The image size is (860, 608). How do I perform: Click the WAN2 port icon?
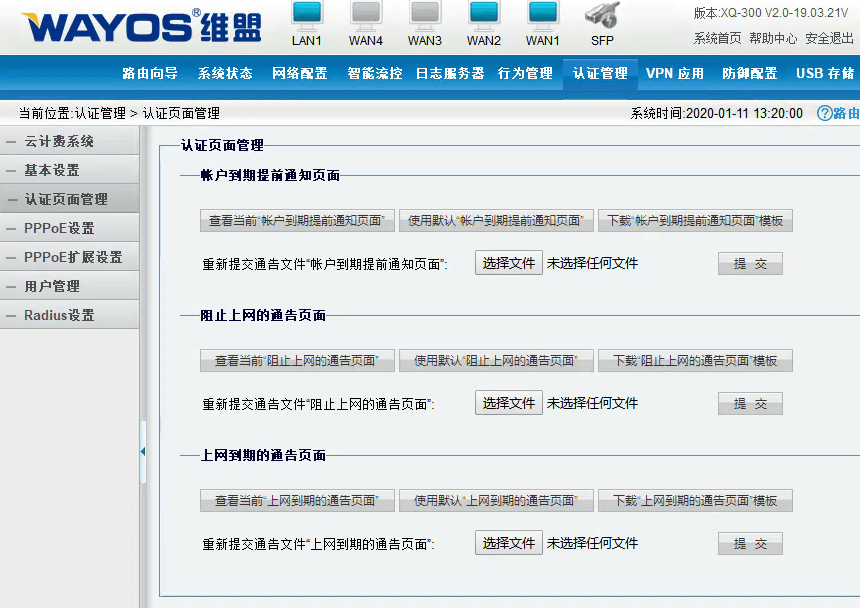click(484, 14)
